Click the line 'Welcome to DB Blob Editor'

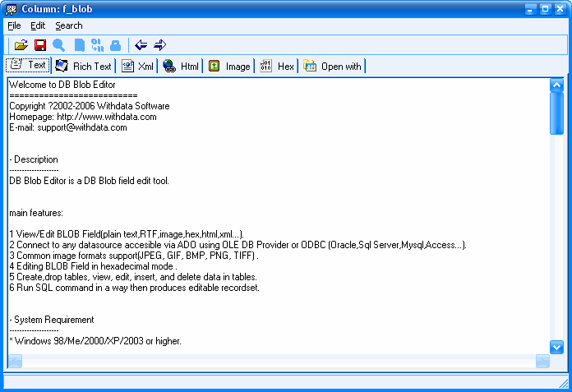[62, 85]
